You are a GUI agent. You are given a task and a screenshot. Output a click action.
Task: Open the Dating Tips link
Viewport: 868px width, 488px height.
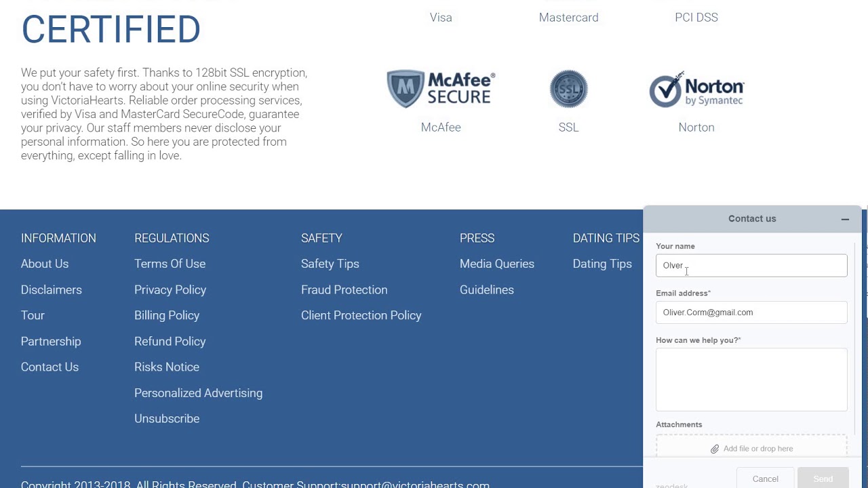(x=602, y=264)
